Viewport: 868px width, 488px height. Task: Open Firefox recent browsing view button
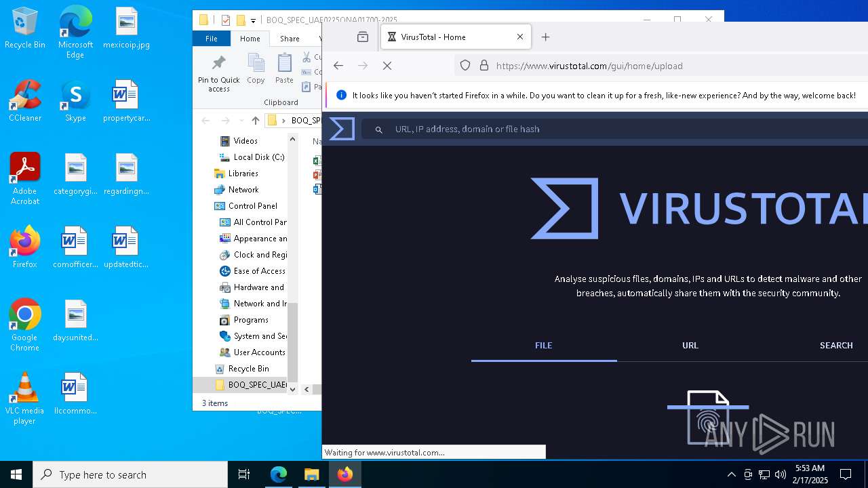[x=363, y=37]
